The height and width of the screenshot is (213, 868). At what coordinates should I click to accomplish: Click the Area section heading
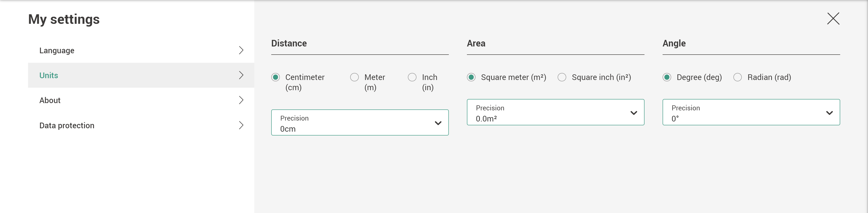coord(476,44)
